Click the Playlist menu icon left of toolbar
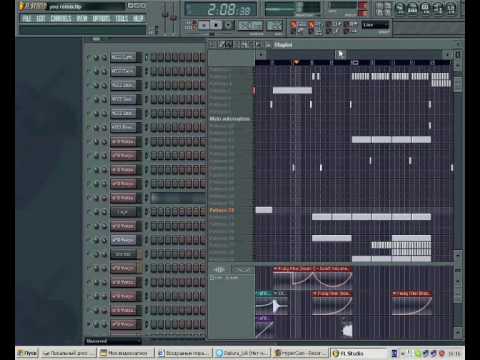Viewport: 480px width, 360px height. (x=213, y=44)
